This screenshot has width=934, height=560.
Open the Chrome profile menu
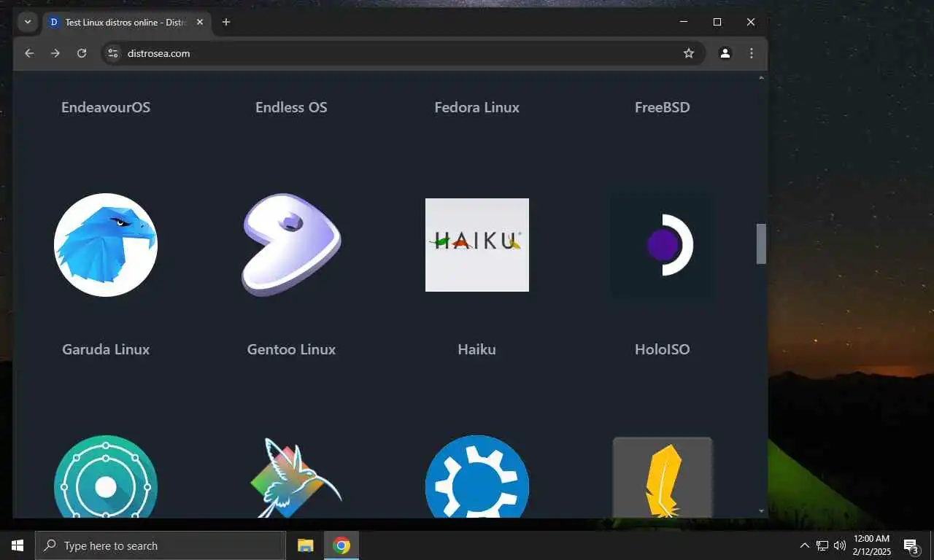[x=725, y=53]
